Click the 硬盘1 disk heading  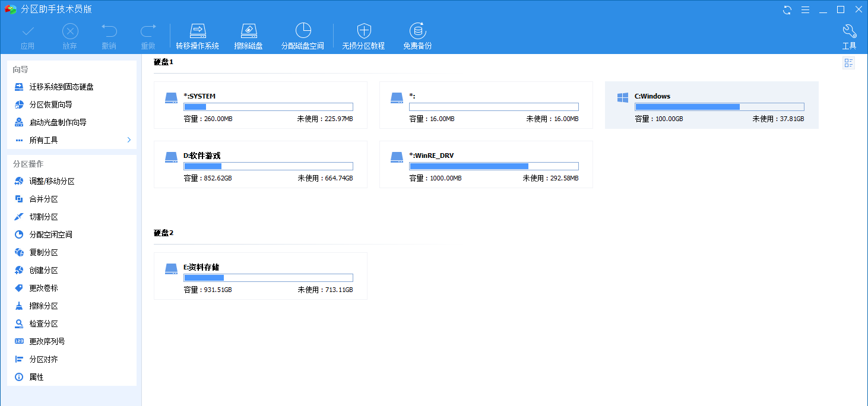pos(163,62)
